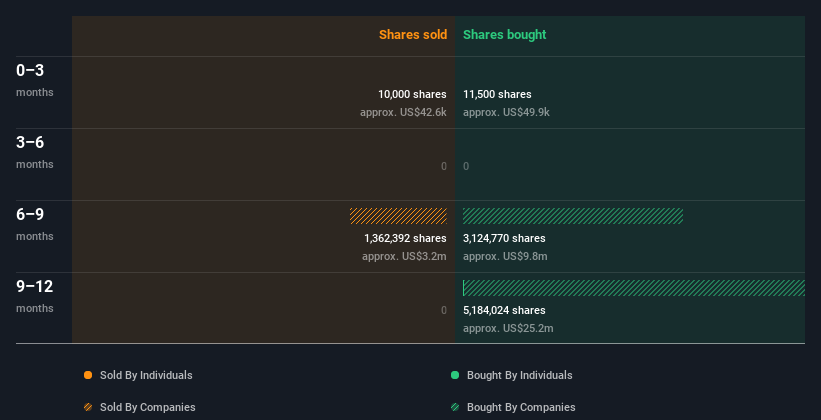Click the 1,362,392 shares value

point(405,238)
